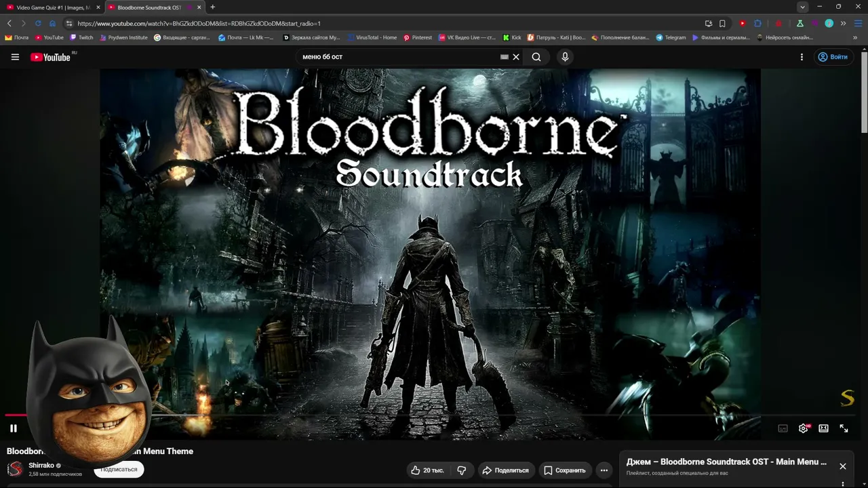Subscribe to Shirrako with Подписаться

point(119,469)
